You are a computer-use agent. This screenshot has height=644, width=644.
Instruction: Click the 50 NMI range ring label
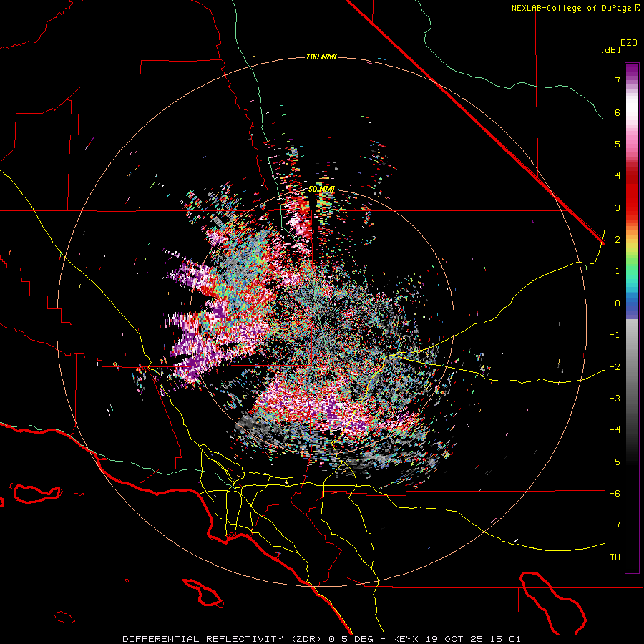pos(321,190)
